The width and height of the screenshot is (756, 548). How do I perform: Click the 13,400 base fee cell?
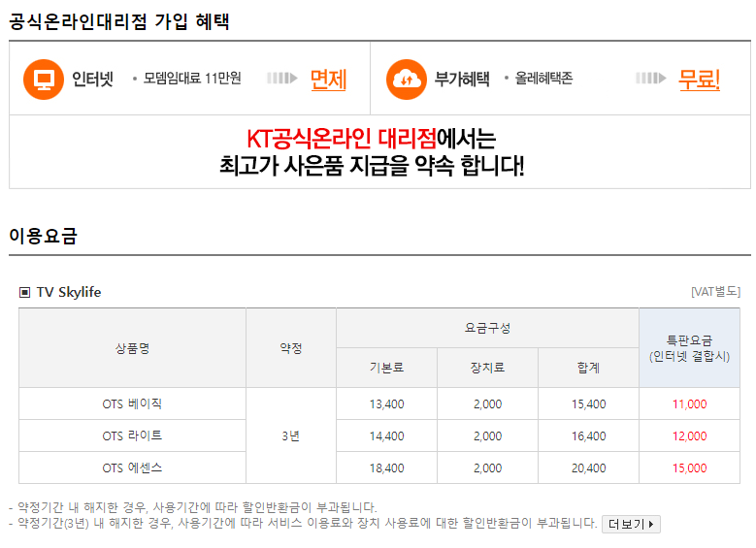click(x=386, y=403)
